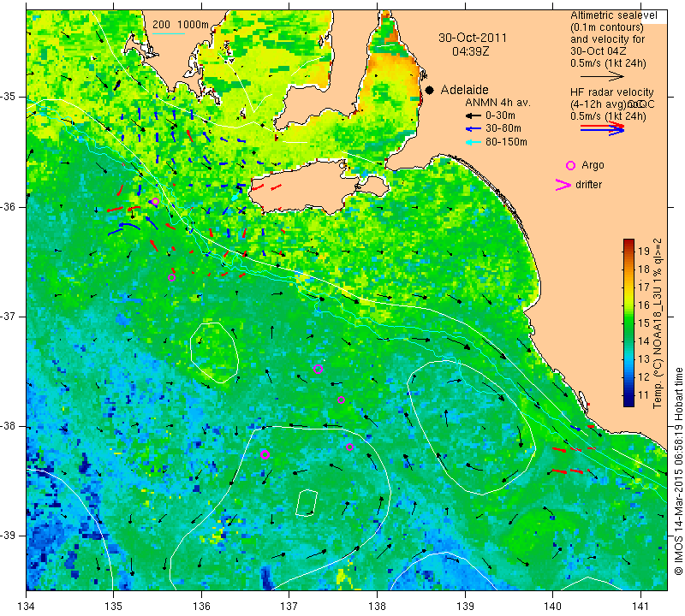Click the '19' colorbar tick label
685x616 pixels.
tap(644, 251)
